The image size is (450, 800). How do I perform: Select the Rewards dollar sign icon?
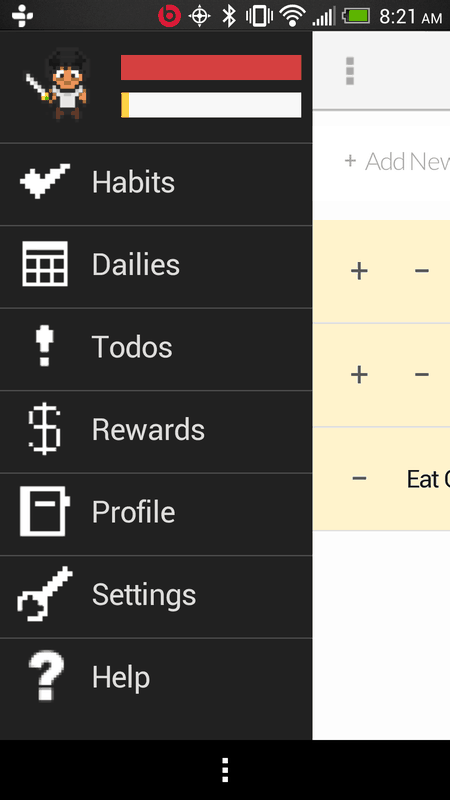(x=44, y=429)
